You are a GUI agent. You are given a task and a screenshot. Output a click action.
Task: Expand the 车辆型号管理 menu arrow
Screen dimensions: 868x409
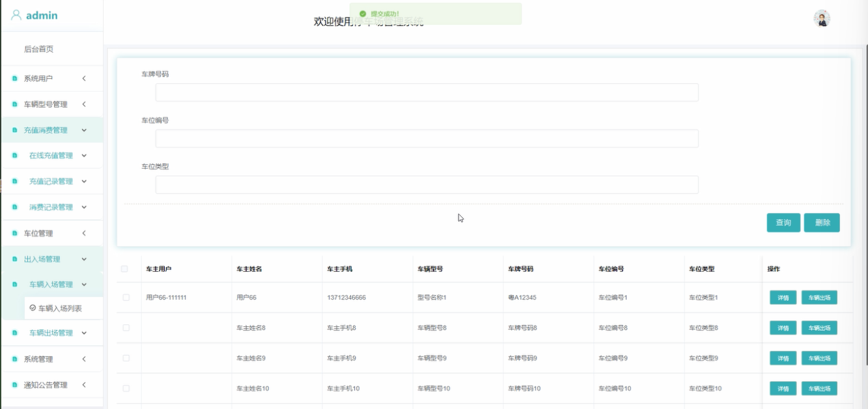(x=84, y=104)
